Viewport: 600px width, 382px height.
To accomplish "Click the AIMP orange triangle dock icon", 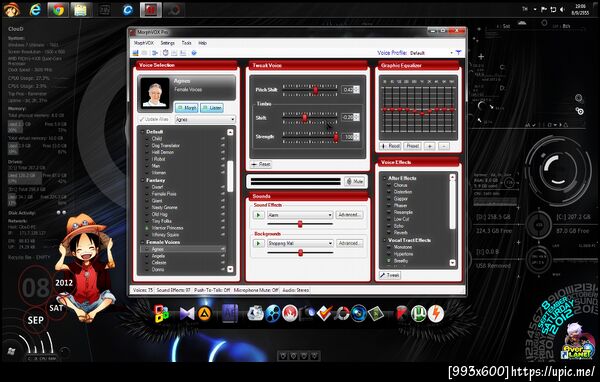I will (x=205, y=314).
